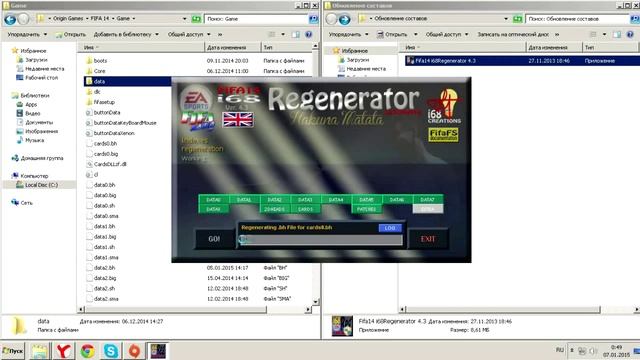Open address history dropdown in Game window

184,19
